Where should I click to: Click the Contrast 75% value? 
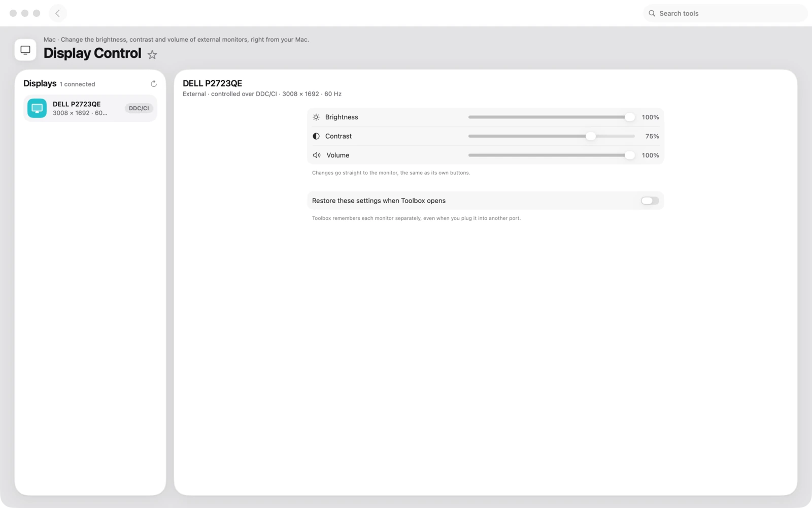tap(652, 136)
